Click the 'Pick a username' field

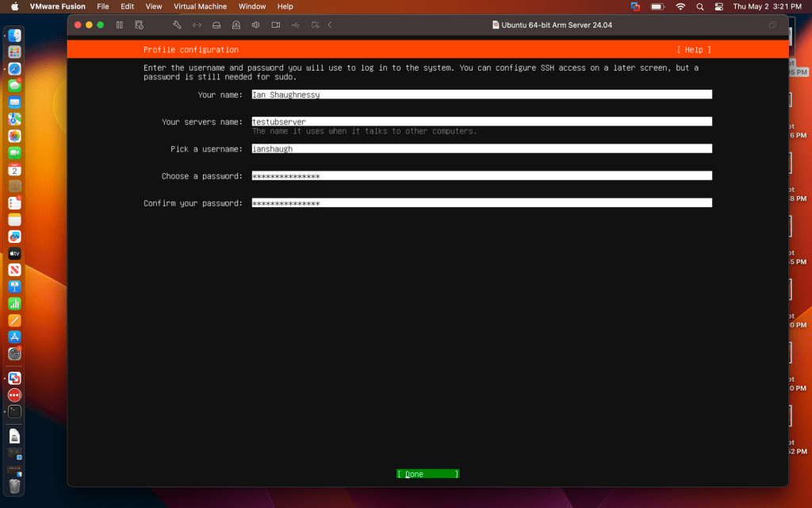pyautogui.click(x=481, y=149)
